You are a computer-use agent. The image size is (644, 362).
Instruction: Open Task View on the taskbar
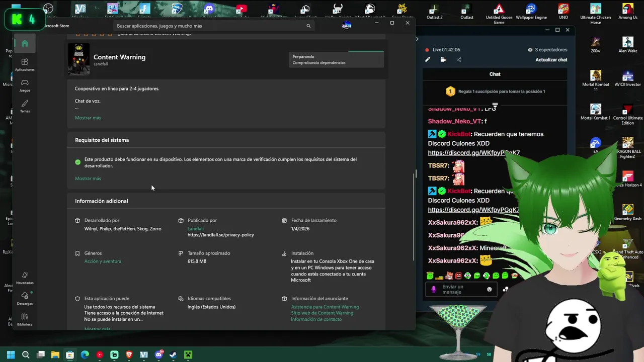pyautogui.click(x=41, y=354)
